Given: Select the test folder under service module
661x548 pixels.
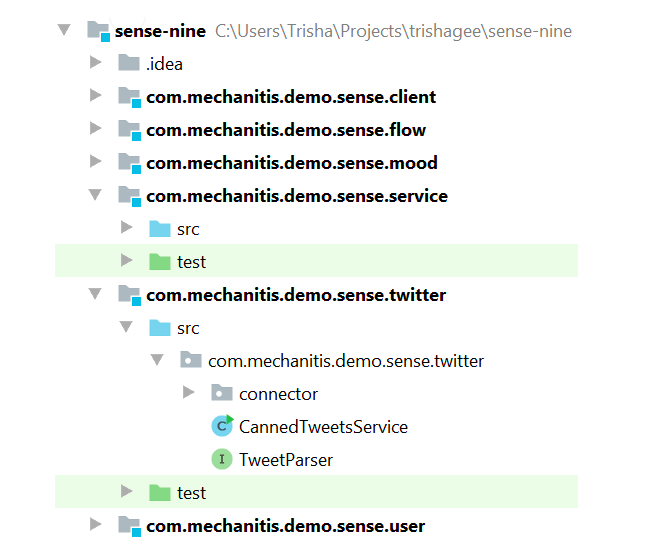Looking at the screenshot, I should click(316, 261).
